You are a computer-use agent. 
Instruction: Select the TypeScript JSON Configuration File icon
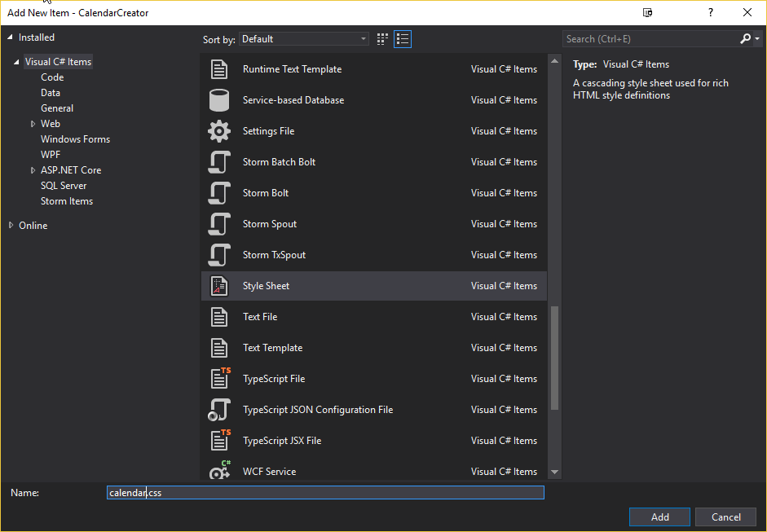point(219,410)
